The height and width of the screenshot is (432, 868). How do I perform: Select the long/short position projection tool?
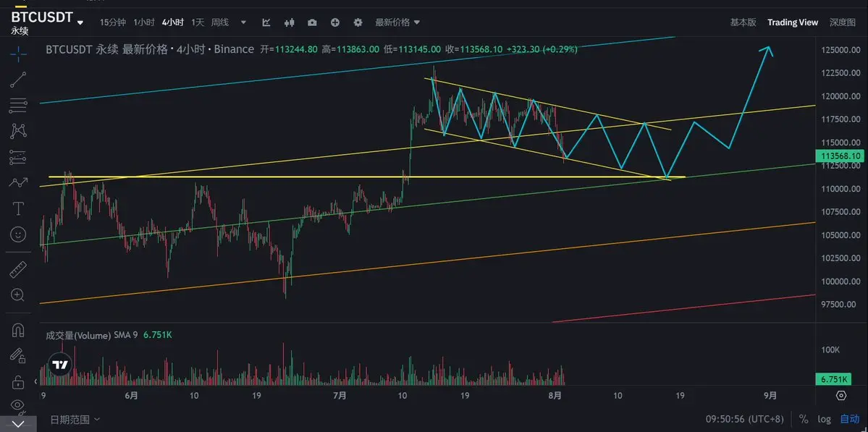coord(18,157)
